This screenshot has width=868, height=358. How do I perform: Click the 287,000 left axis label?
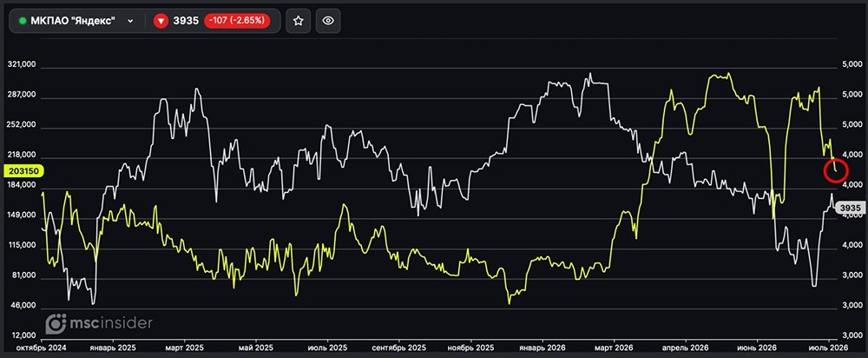(x=23, y=96)
